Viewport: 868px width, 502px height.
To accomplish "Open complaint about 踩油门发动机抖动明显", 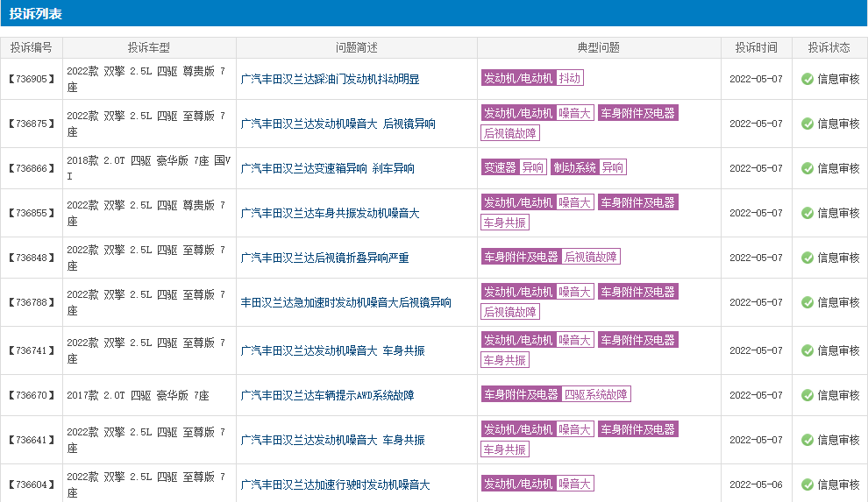I will pyautogui.click(x=330, y=79).
